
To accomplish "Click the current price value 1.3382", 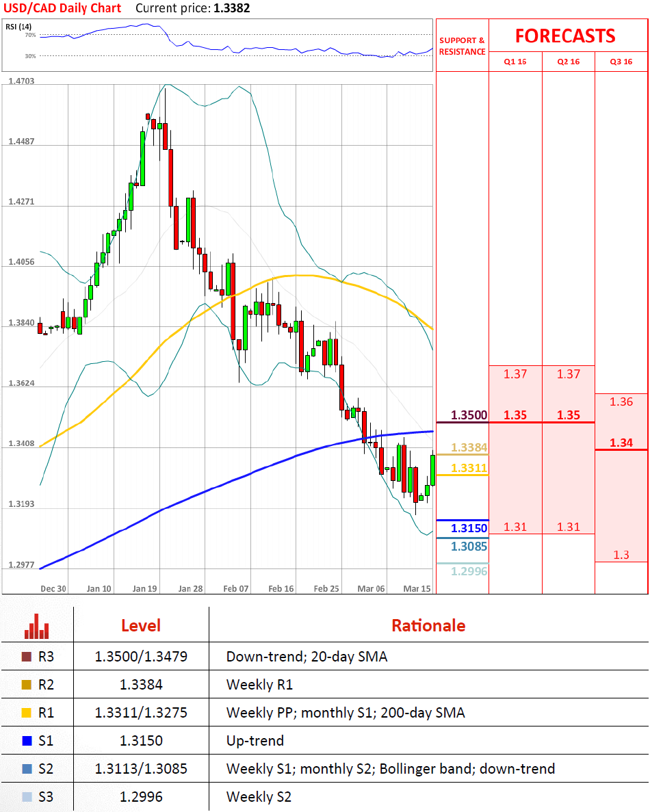I will pos(231,8).
